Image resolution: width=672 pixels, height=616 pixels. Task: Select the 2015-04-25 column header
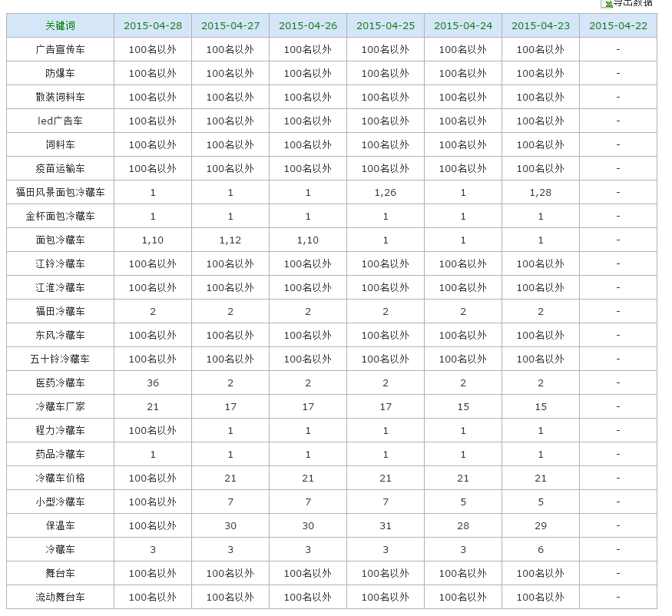click(x=386, y=25)
